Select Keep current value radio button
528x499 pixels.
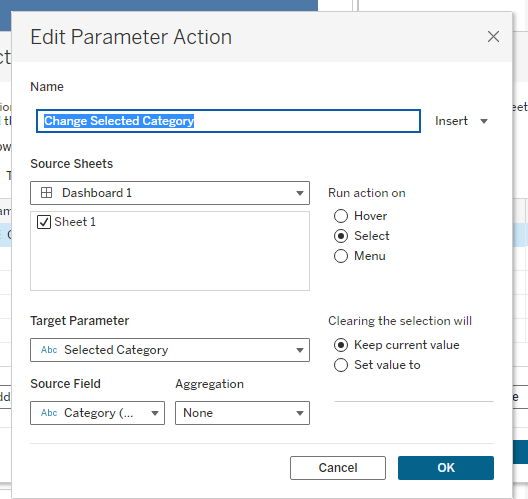(x=341, y=345)
